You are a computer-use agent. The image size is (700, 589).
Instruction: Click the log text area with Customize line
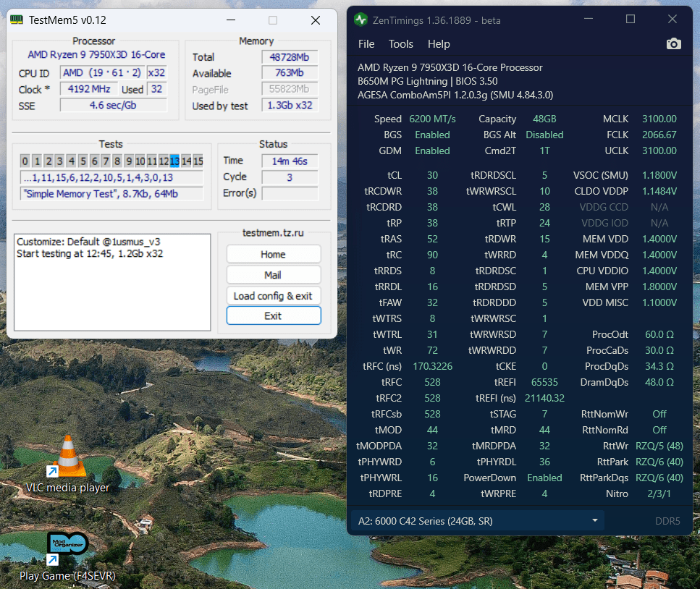point(112,282)
